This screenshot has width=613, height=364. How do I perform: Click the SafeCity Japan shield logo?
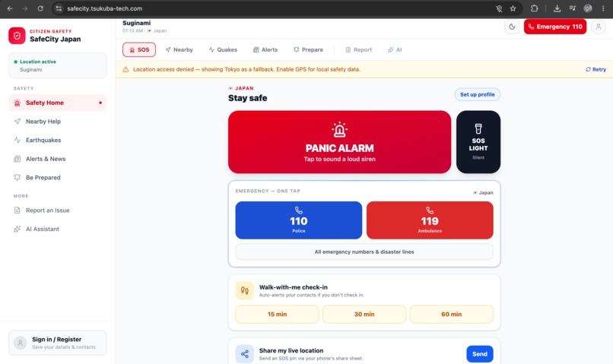click(17, 36)
